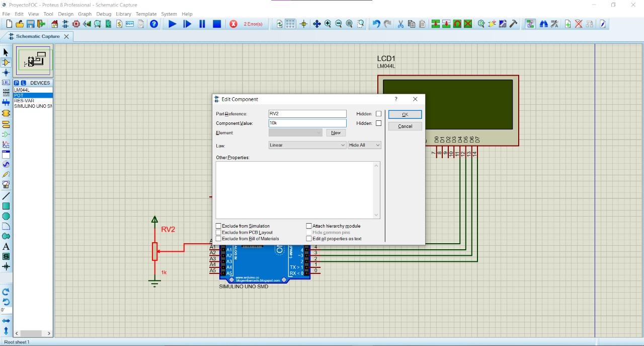644x346 pixels.
Task: Click the Home page icon
Action: tap(55, 24)
